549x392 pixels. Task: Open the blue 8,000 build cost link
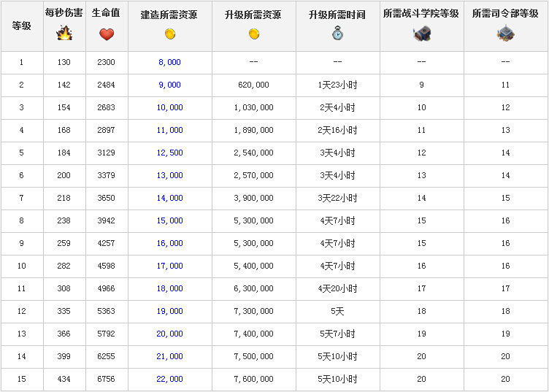click(170, 62)
